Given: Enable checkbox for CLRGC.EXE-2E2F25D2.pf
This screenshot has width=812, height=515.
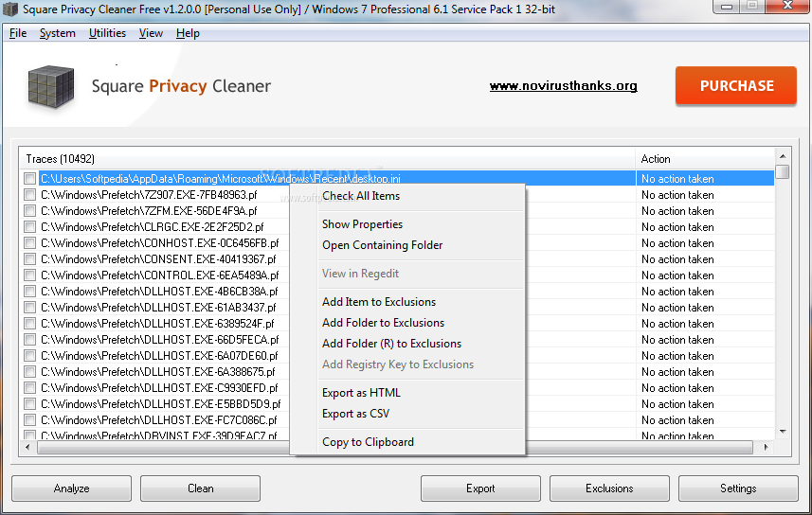Looking at the screenshot, I should click(x=29, y=226).
